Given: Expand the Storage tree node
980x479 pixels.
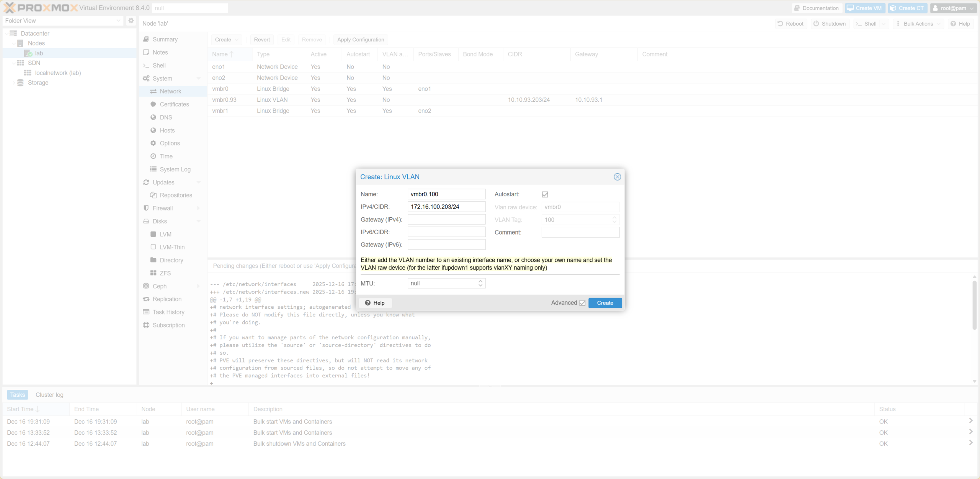Looking at the screenshot, I should 14,83.
